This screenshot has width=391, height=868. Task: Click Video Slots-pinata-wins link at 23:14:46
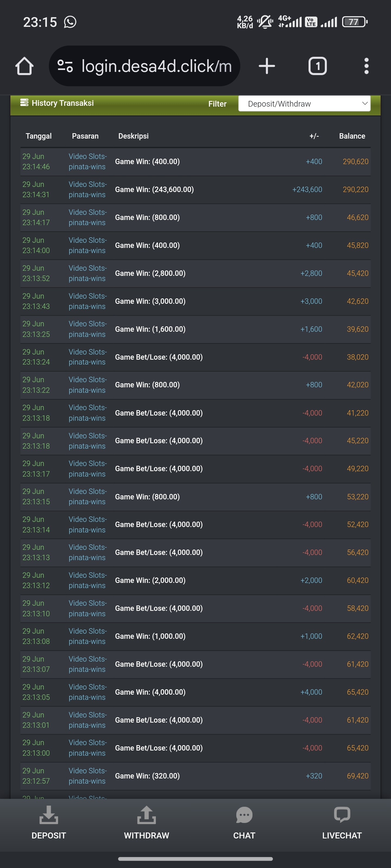(87, 162)
